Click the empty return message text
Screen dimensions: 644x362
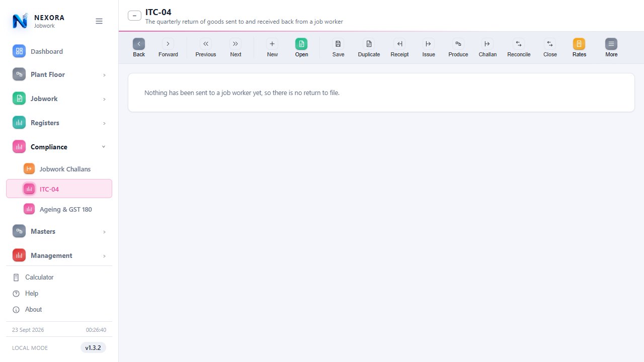[242, 93]
